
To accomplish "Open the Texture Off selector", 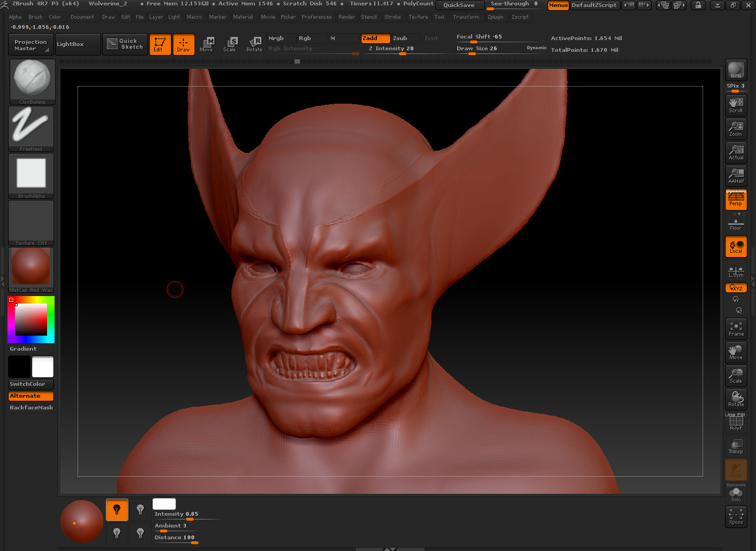I will pyautogui.click(x=32, y=223).
